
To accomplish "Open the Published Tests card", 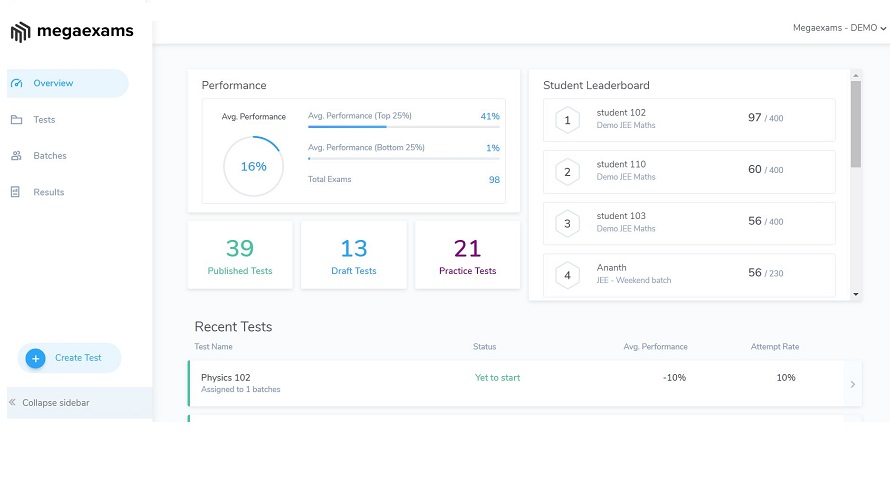I will (240, 256).
